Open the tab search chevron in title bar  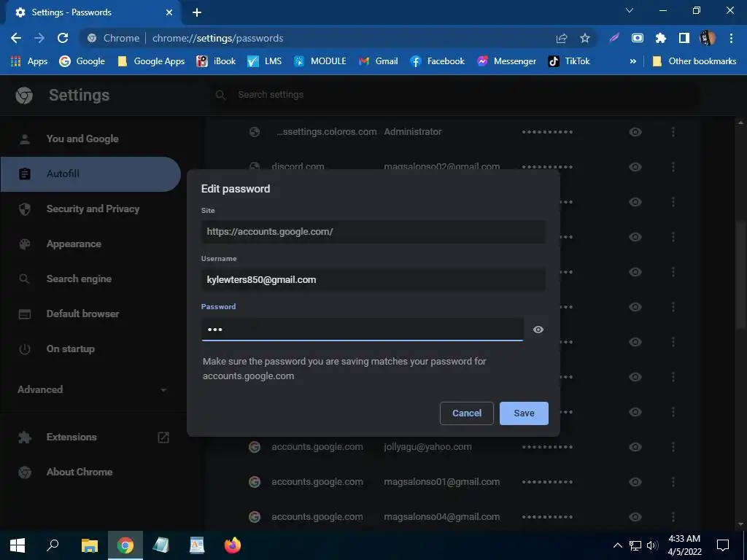coord(630,10)
